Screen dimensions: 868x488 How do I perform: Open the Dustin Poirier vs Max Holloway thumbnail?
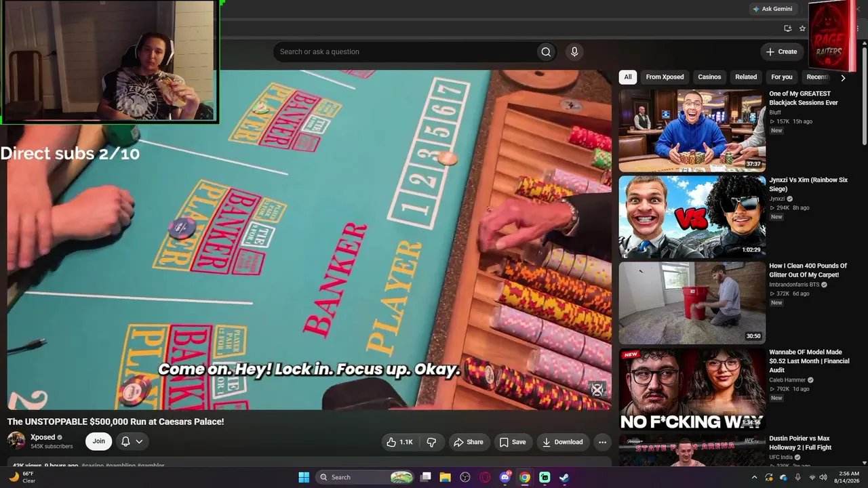pos(692,451)
